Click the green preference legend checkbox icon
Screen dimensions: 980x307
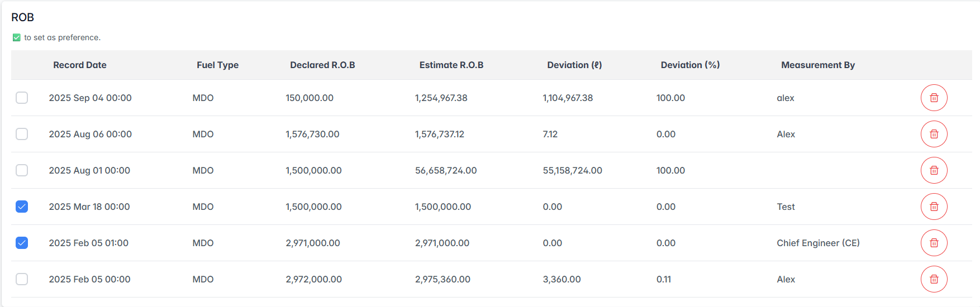pos(17,37)
